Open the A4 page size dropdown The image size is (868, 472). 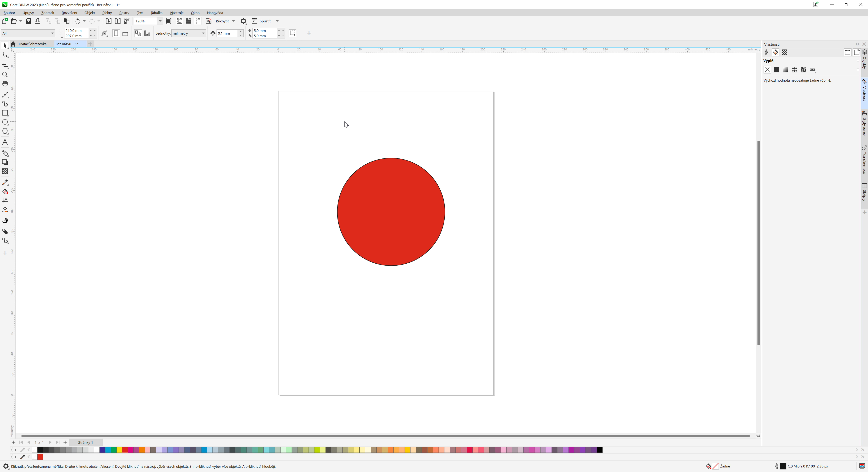53,33
